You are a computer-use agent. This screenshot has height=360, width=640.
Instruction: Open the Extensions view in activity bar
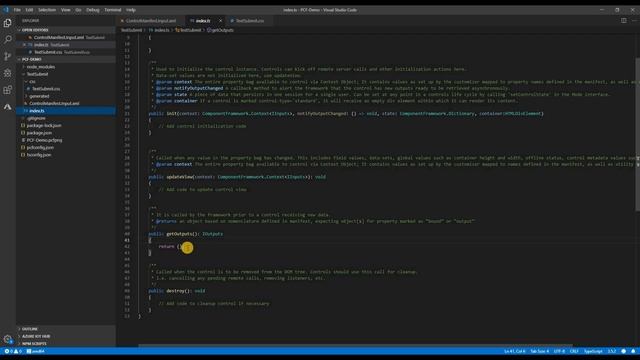coord(7,90)
